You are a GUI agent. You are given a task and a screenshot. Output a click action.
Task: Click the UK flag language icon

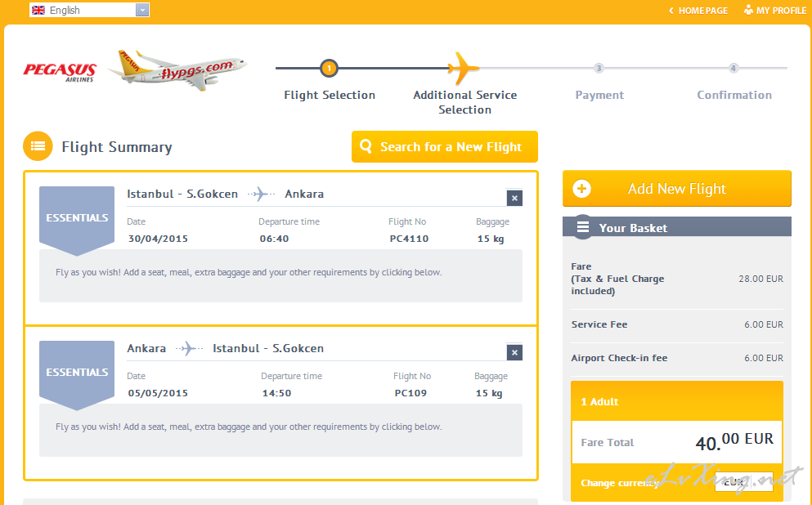38,11
